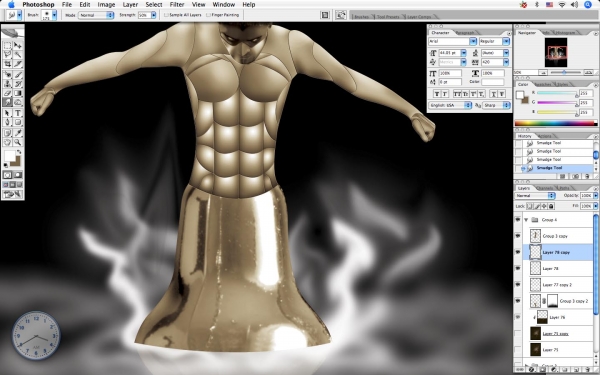Select the Eyedropper tool
Viewport: 600px width, 375px height.
(x=18, y=133)
